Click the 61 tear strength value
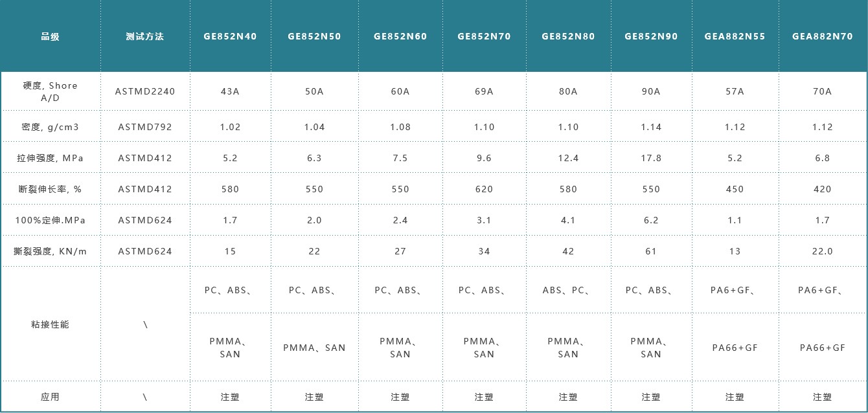Image resolution: width=868 pixels, height=413 pixels. coord(651,251)
